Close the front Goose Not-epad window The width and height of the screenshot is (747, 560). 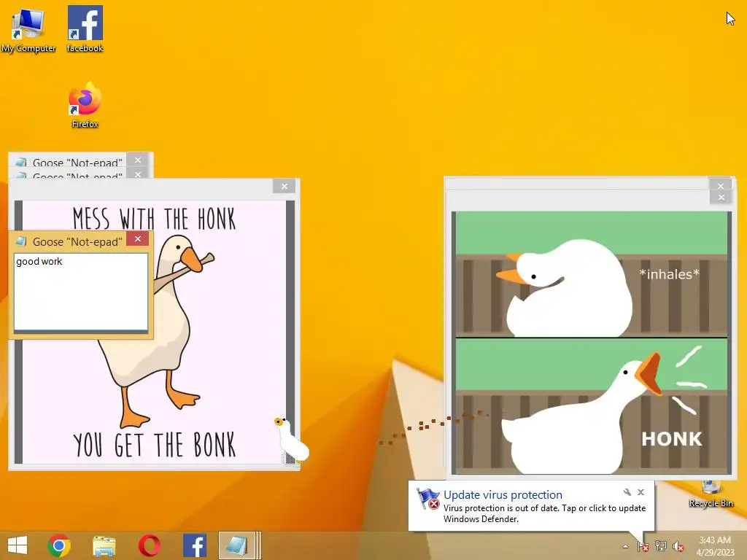pos(138,239)
